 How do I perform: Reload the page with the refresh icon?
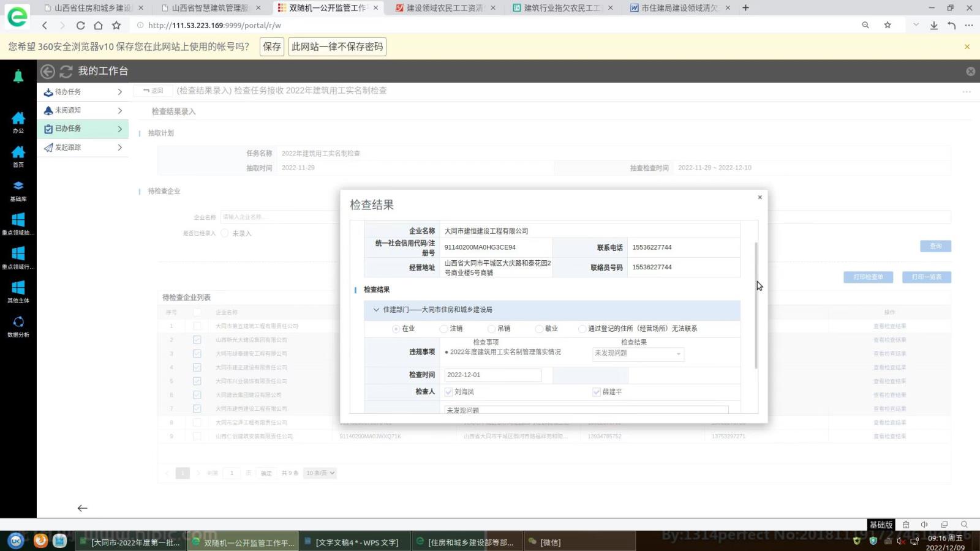click(x=80, y=25)
